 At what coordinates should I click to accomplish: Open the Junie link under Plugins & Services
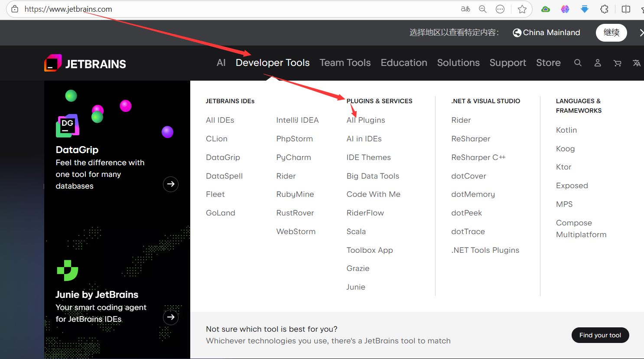coord(356,287)
